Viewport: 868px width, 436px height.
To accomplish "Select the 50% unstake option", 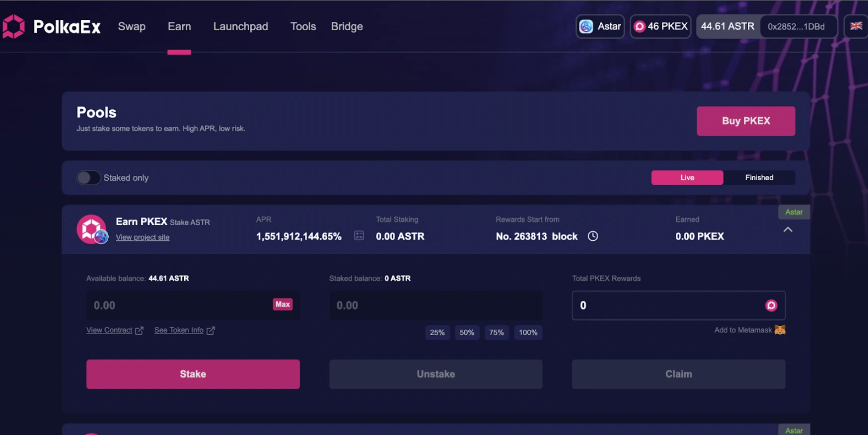I will click(467, 333).
